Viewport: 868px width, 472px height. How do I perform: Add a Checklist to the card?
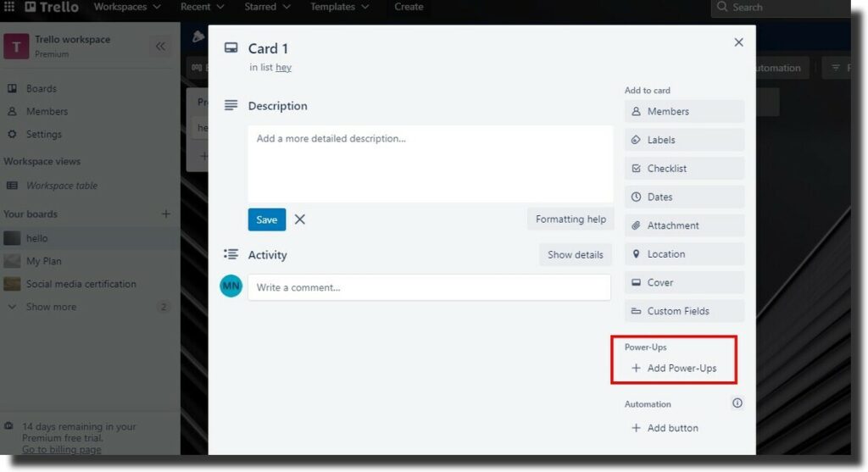684,169
